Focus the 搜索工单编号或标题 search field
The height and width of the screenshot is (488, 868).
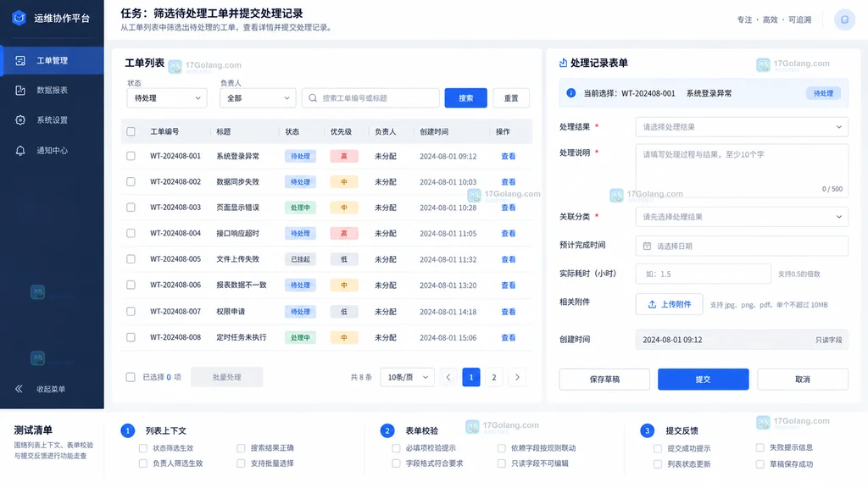coord(370,98)
